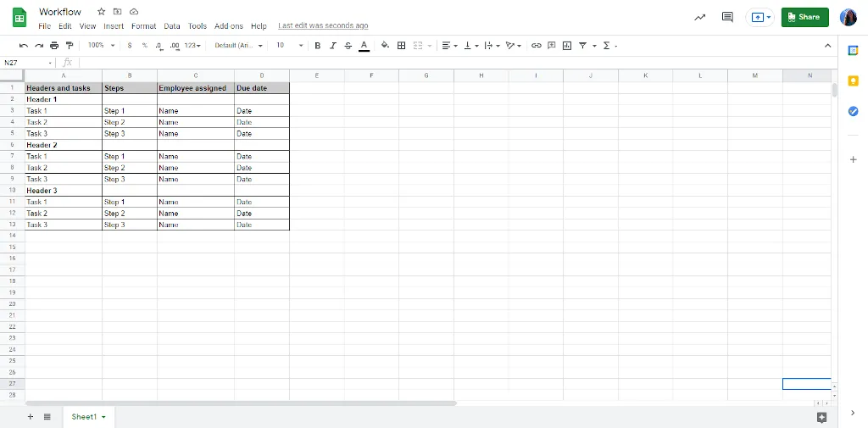The width and height of the screenshot is (868, 428).
Task: Hide the side panel
Action: tap(853, 413)
